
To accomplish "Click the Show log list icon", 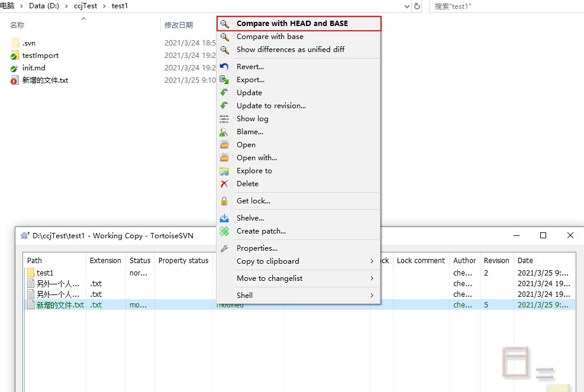I will (x=224, y=119).
